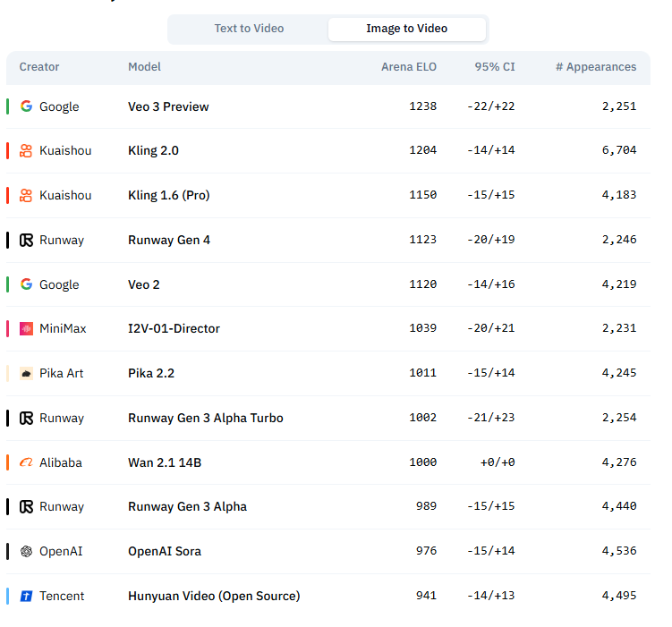Image resolution: width=672 pixels, height=627 pixels.
Task: Click the appearances count 4,276
Action: coord(619,462)
